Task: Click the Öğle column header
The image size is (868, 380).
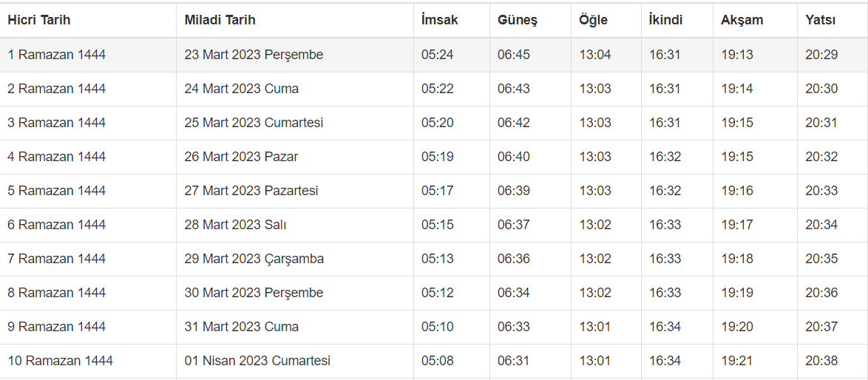Action: click(593, 20)
